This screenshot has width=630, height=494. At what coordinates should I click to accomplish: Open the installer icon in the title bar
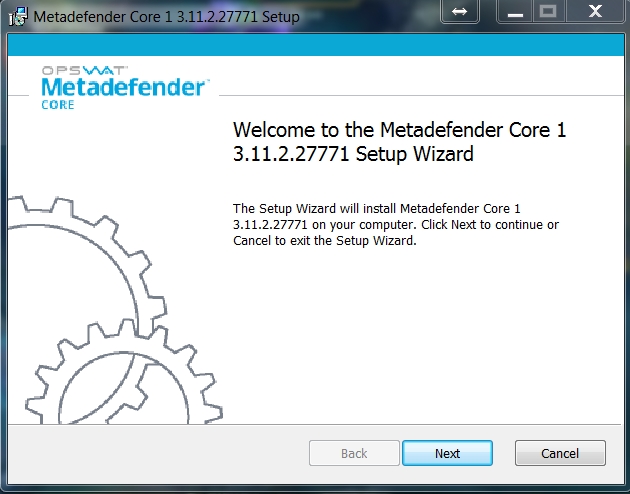pos(18,16)
